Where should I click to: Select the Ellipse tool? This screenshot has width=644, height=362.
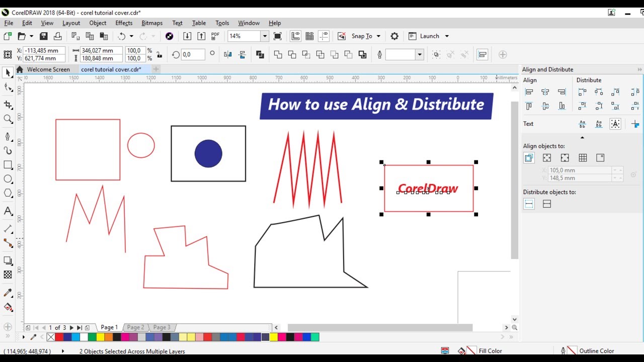(8, 179)
